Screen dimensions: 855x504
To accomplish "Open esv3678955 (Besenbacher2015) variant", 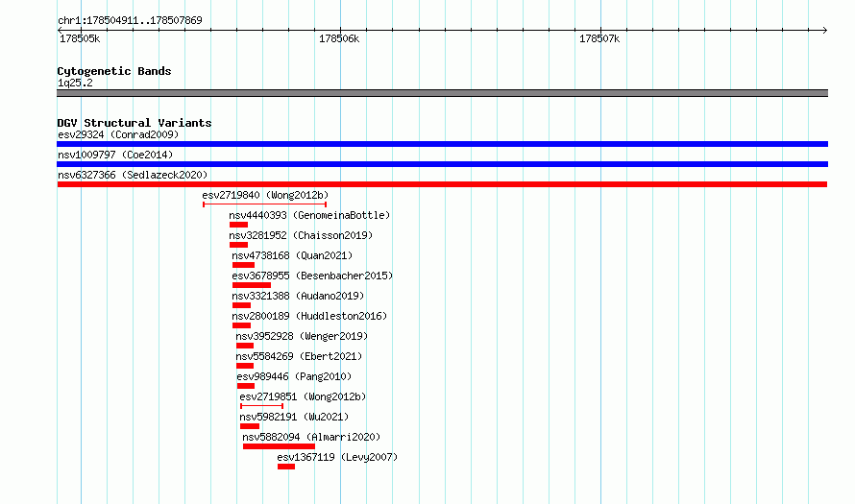I will (312, 276).
